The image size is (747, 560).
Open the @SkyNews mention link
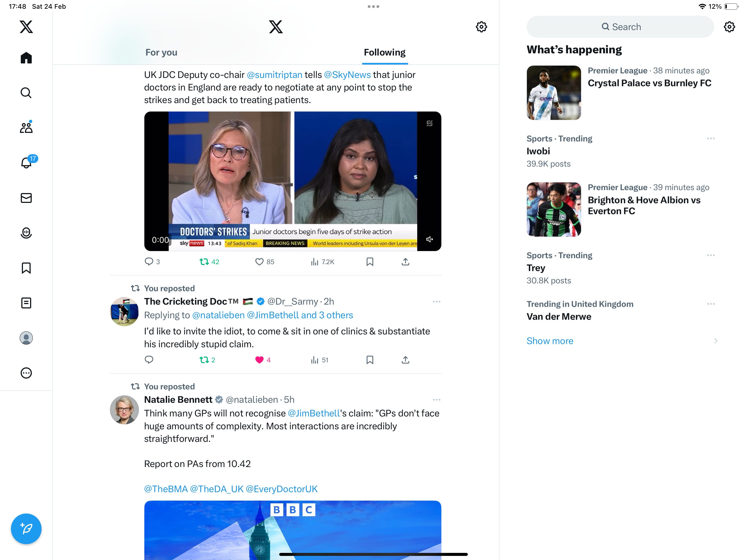(347, 75)
